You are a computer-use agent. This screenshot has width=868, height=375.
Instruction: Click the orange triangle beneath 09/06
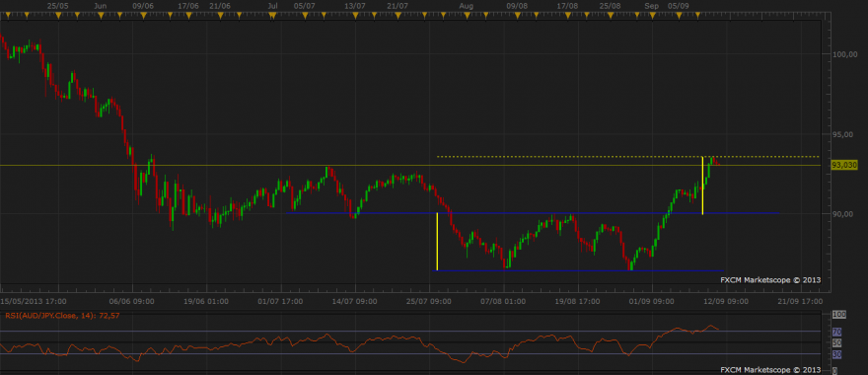pos(143,16)
